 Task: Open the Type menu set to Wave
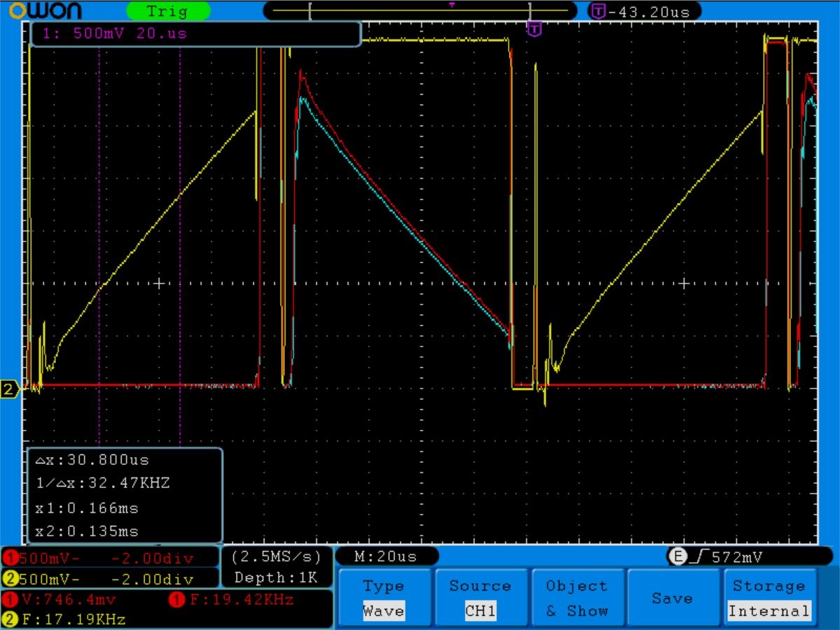(384, 598)
